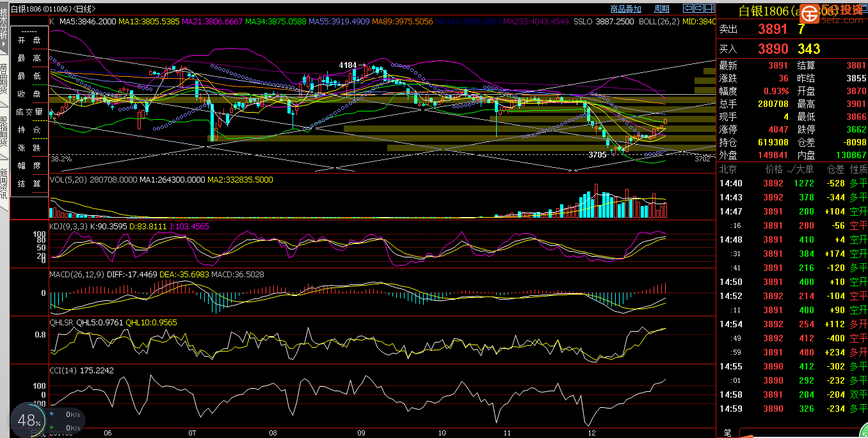Click the 双平 label in the 14:58 row

858,394
